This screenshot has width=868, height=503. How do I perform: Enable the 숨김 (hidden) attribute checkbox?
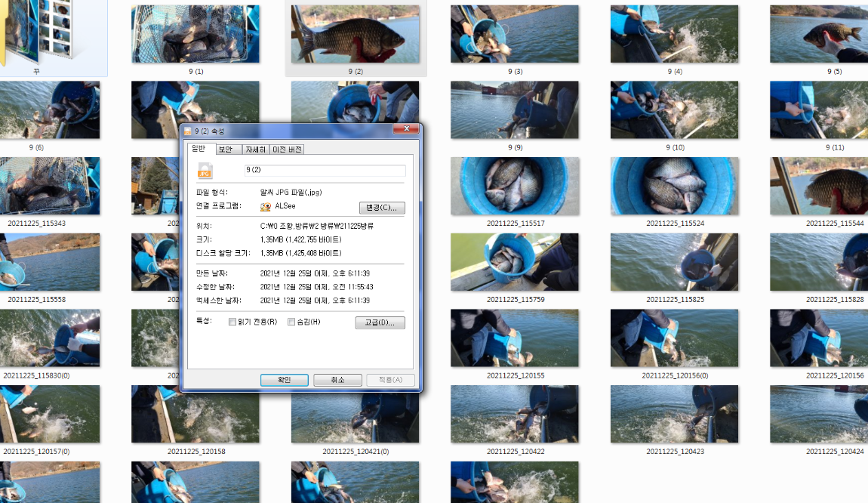[291, 322]
